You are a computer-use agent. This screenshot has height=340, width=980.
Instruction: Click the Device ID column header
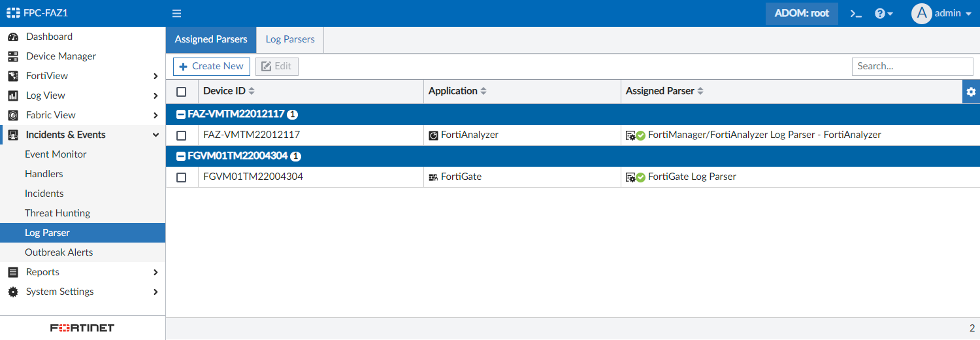pyautogui.click(x=311, y=92)
